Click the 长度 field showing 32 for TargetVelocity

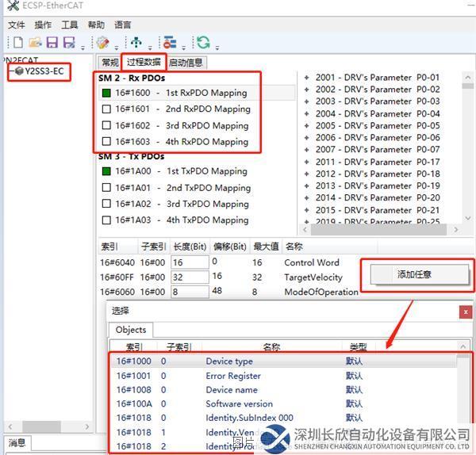point(189,277)
